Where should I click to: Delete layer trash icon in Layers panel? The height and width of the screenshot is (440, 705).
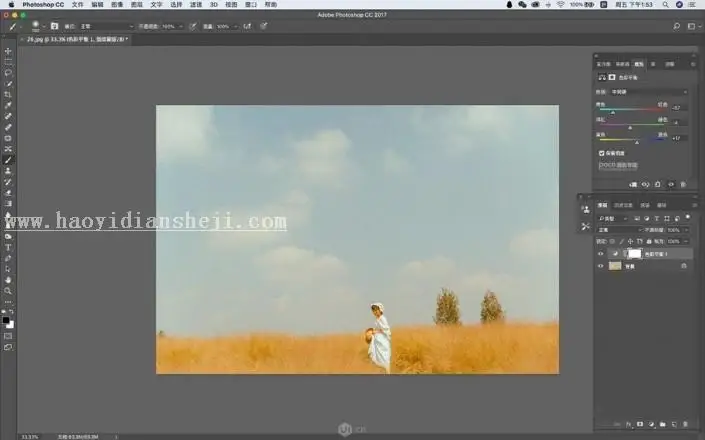coord(685,424)
